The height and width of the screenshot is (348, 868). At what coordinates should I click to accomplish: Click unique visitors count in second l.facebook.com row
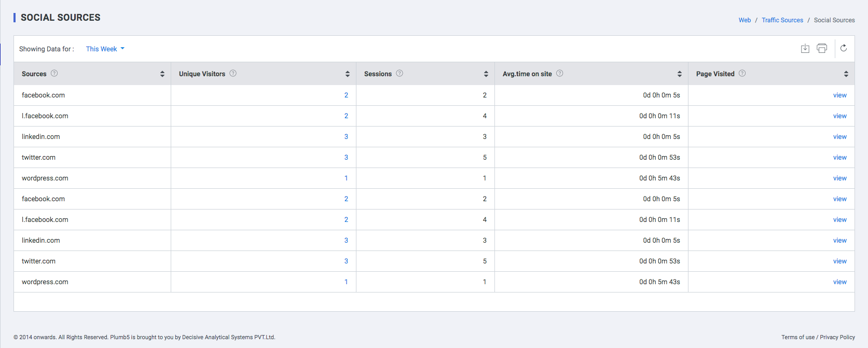tap(346, 219)
